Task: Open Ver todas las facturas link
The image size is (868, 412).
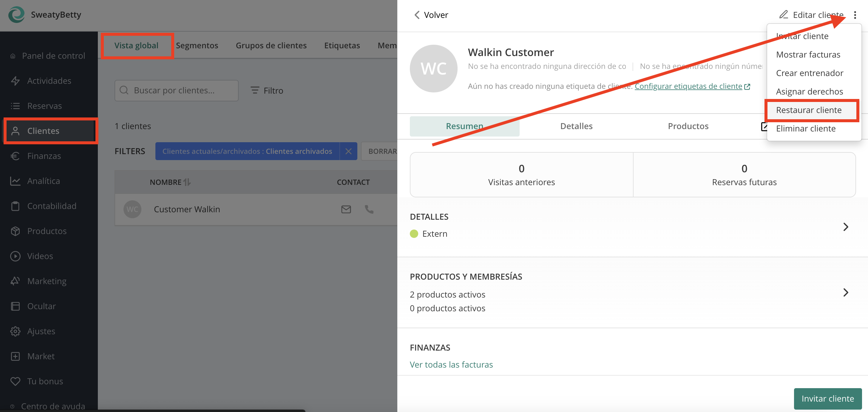Action: click(451, 365)
